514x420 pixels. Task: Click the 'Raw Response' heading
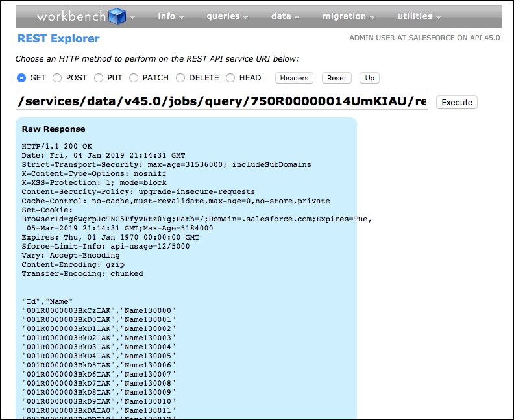[x=53, y=129]
